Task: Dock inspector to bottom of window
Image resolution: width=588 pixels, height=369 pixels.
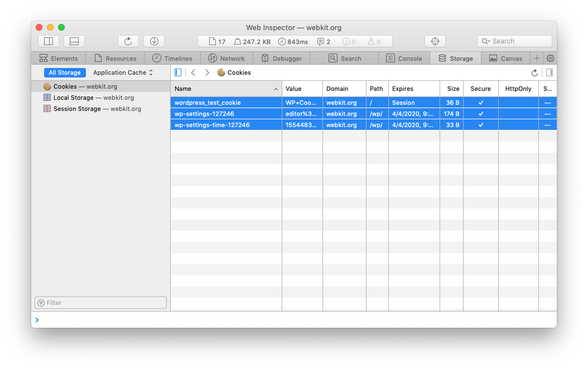Action: coord(74,41)
